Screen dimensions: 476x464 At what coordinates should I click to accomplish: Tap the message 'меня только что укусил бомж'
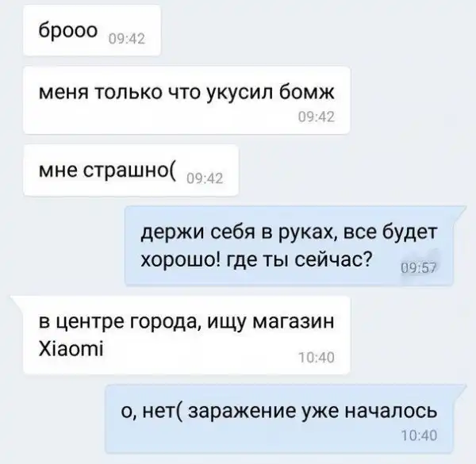[x=186, y=100]
